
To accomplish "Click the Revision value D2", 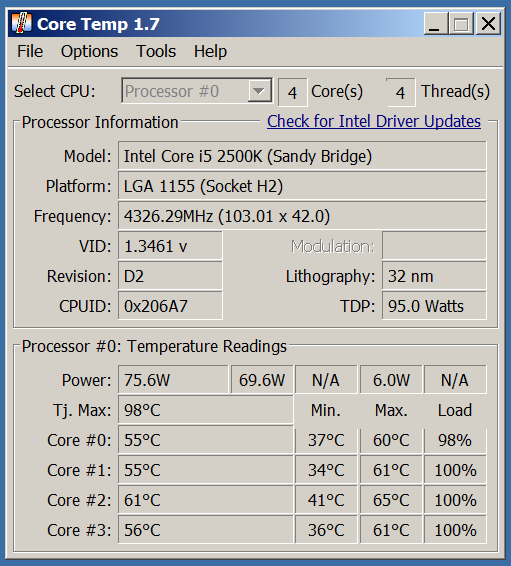I will click(170, 276).
